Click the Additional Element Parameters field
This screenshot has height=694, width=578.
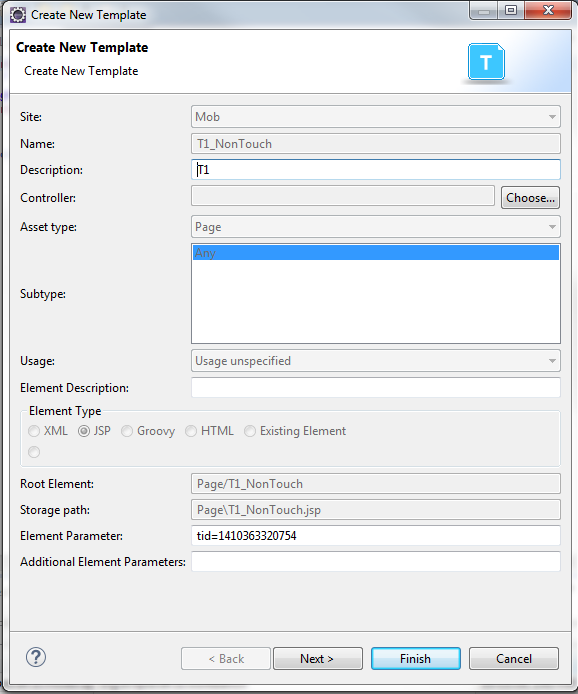pyautogui.click(x=376, y=561)
